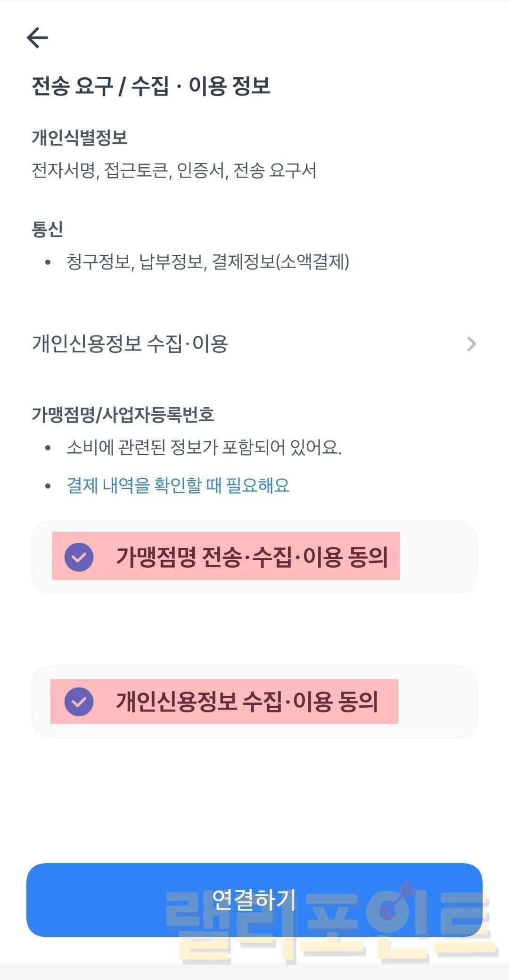Click the 소비에 관련된 정보가 포함되어 있어요 text
The width and height of the screenshot is (509, 980).
(x=204, y=448)
